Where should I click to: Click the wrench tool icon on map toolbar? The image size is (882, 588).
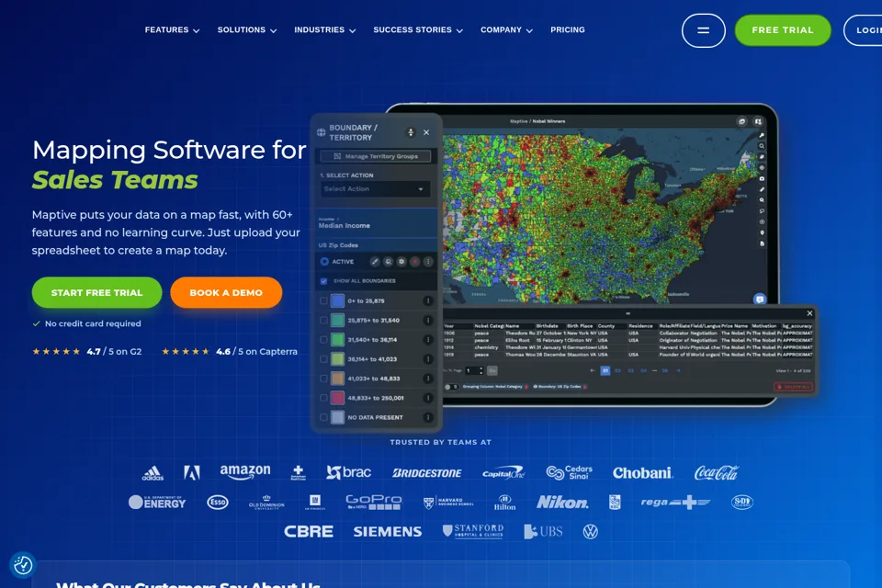[x=762, y=136]
